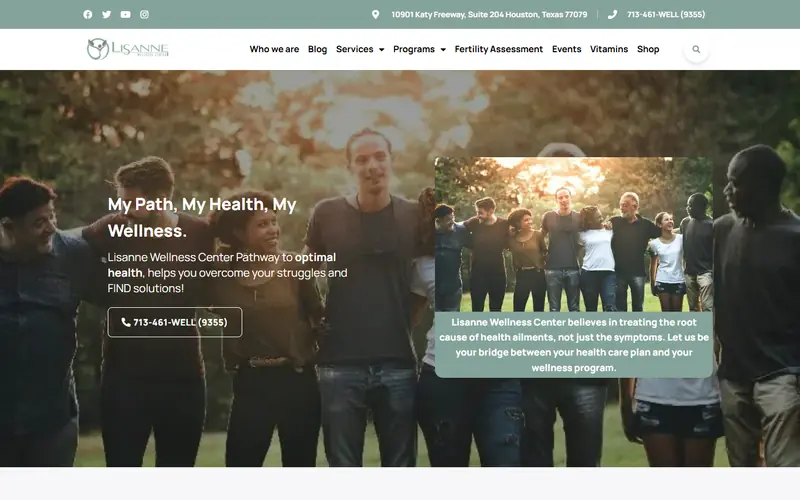Open the Blog menu item
Image resolution: width=800 pixels, height=500 pixels.
[317, 49]
